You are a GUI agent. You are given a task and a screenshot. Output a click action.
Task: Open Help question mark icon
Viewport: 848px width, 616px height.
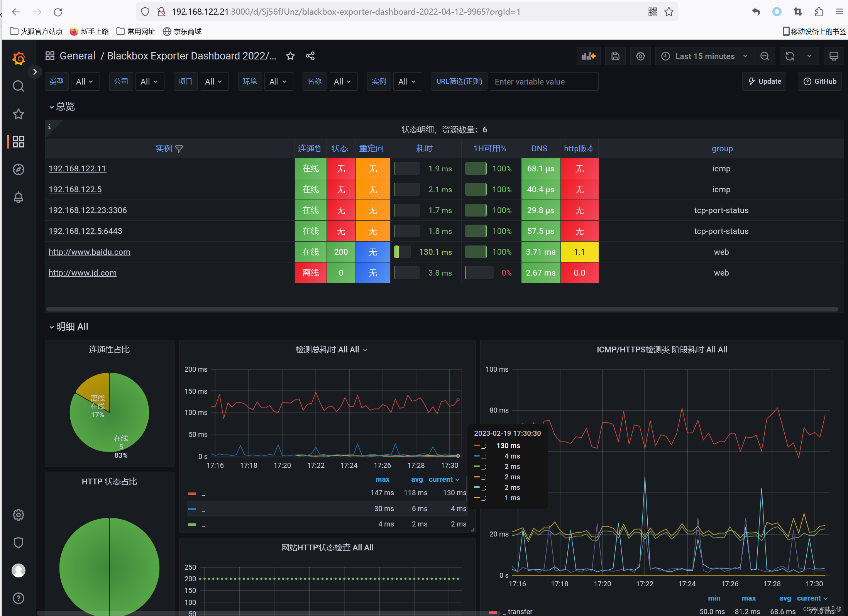pos(19,598)
